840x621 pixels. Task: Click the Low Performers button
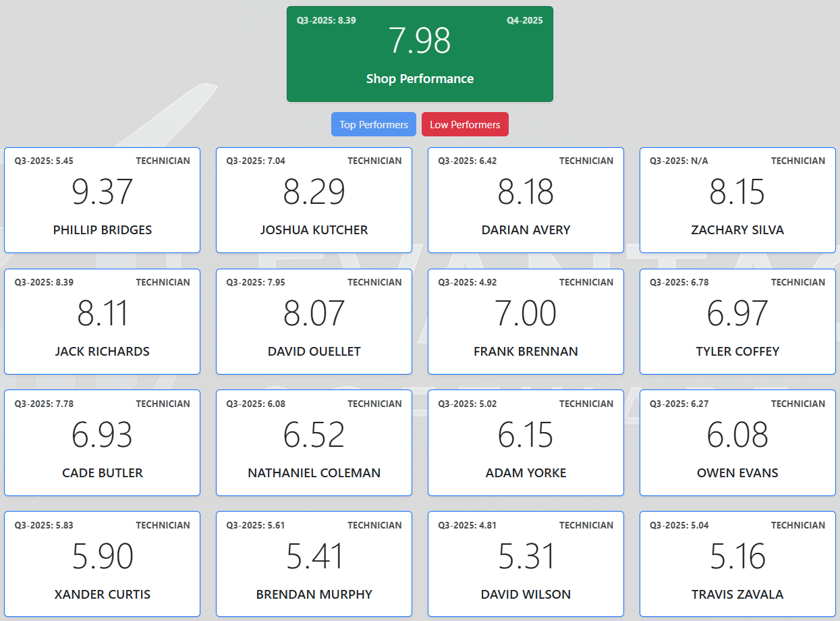tap(465, 124)
